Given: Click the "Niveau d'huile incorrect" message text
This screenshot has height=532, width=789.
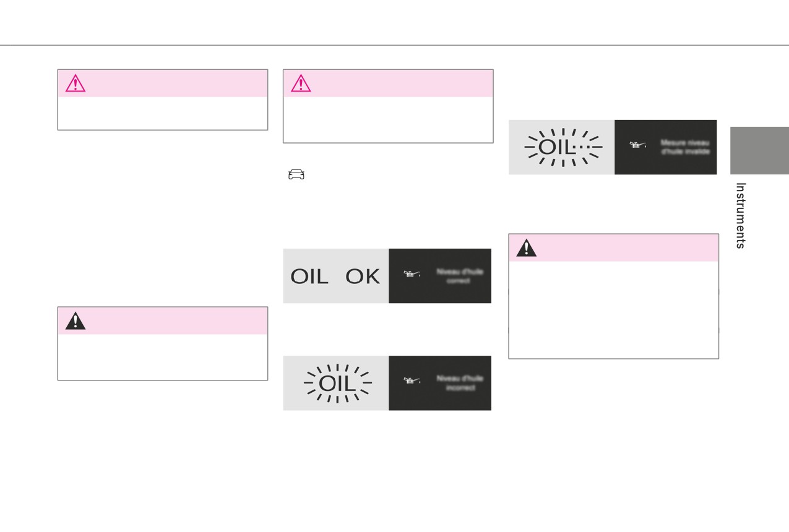Looking at the screenshot, I should coord(460,383).
